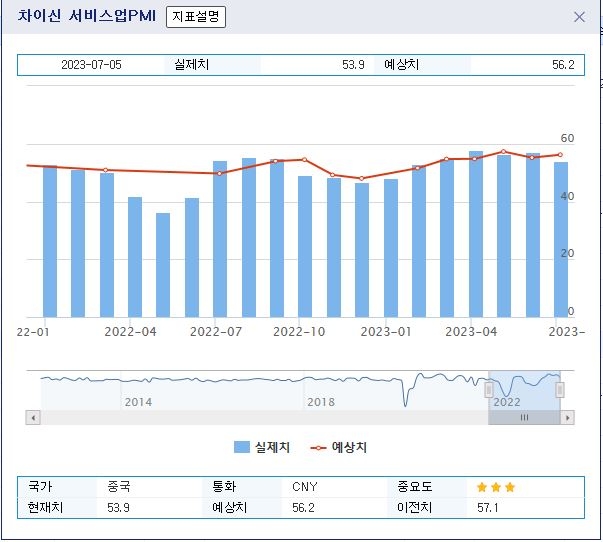
Task: Click the red 예상치 legend line marker
Action: (318, 448)
